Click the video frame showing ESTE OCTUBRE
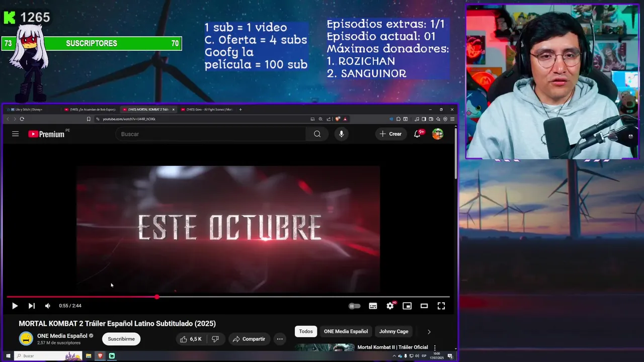This screenshot has width=644, height=362. [228, 229]
